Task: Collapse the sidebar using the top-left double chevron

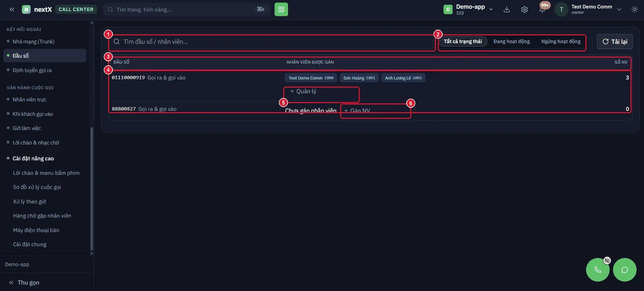Action: 12,9
